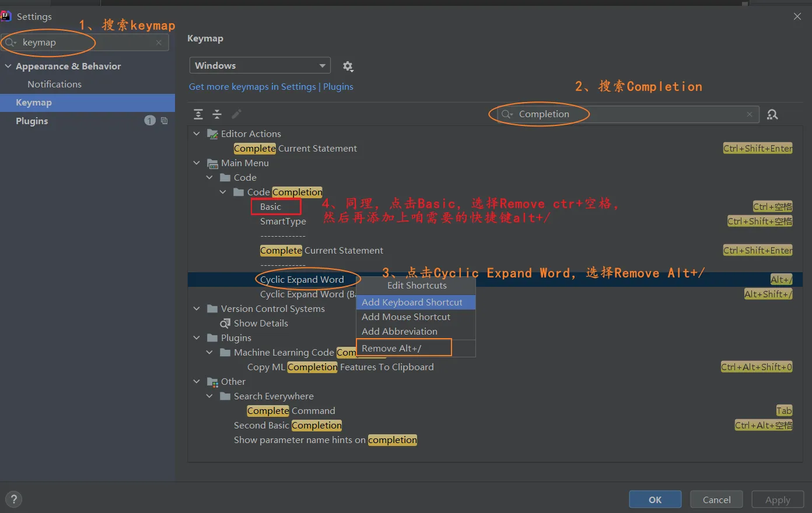The height and width of the screenshot is (513, 812).
Task: Collapse the Code Completion folder node
Action: click(223, 192)
